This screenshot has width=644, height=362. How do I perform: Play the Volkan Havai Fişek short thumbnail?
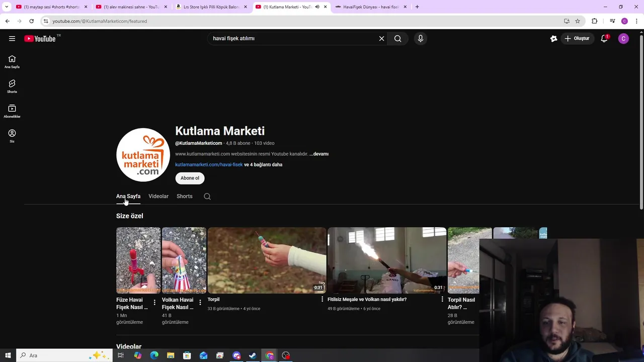tap(184, 260)
